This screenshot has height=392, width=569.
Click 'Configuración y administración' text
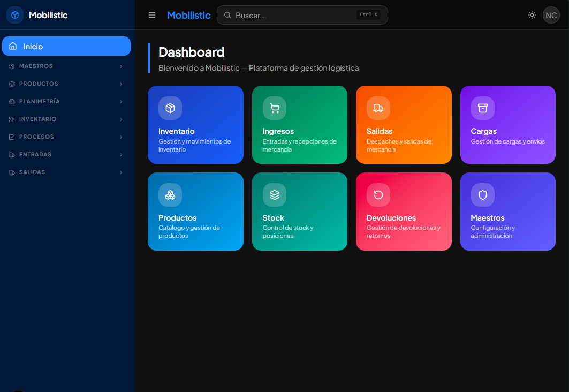(x=493, y=231)
